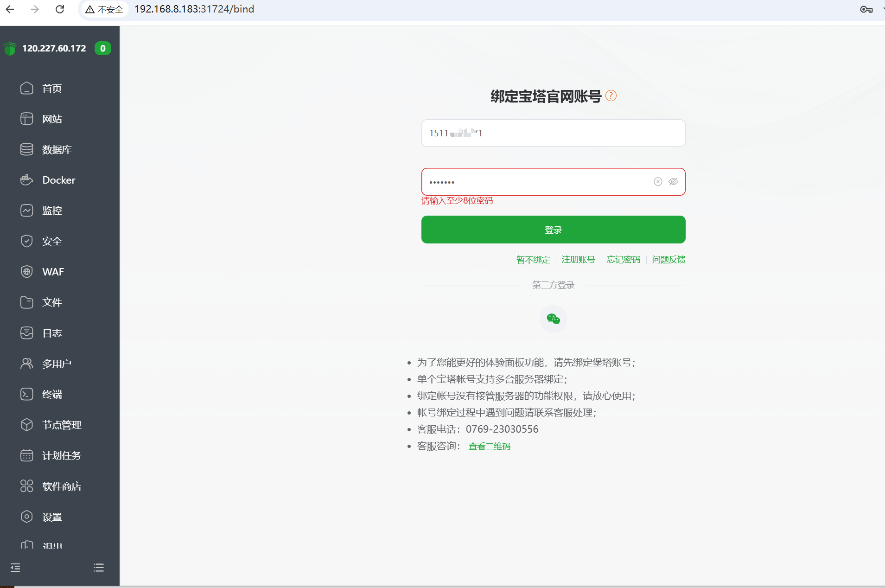Toggle password visibility eye icon
885x588 pixels.
[673, 182]
